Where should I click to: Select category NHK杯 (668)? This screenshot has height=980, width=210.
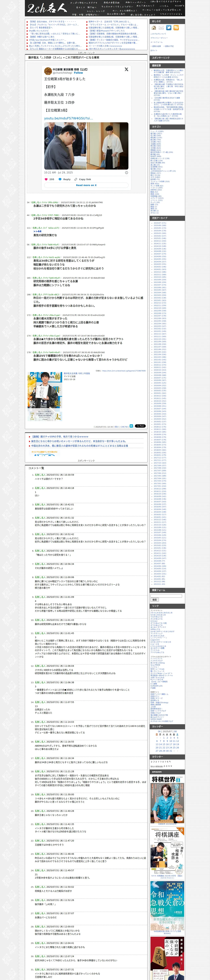(x=156, y=156)
